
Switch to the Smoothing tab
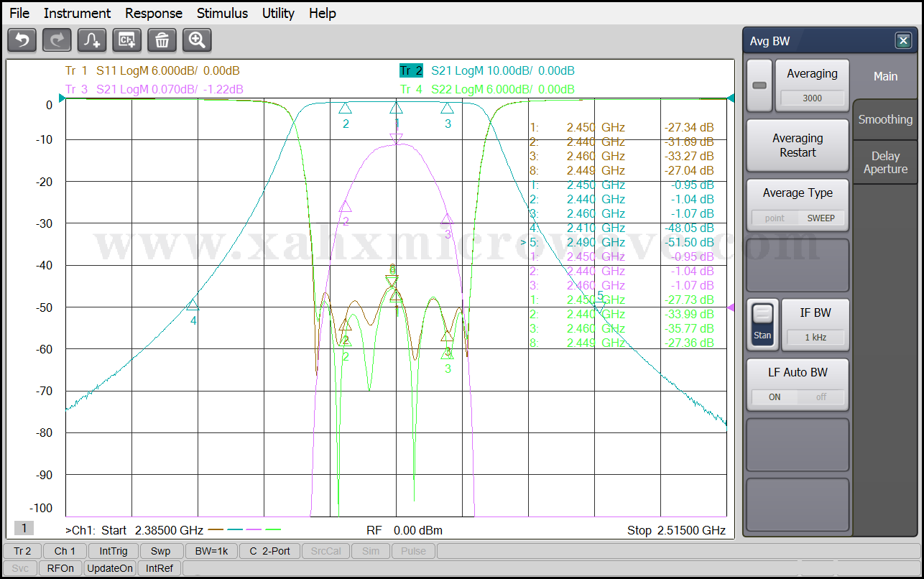(x=884, y=119)
